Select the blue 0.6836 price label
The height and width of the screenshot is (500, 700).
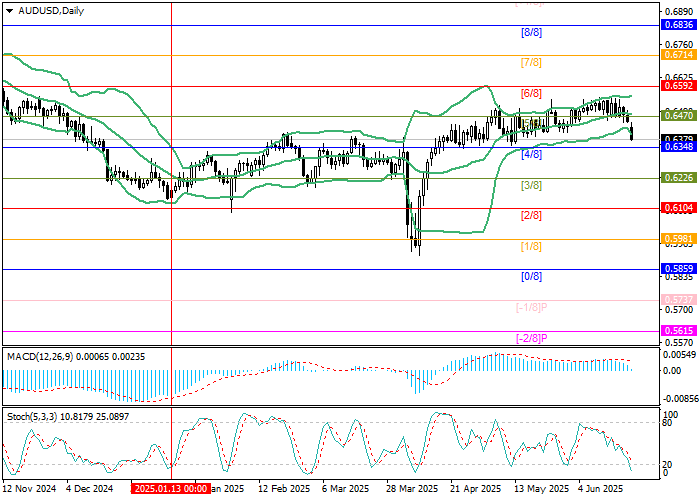tap(677, 25)
